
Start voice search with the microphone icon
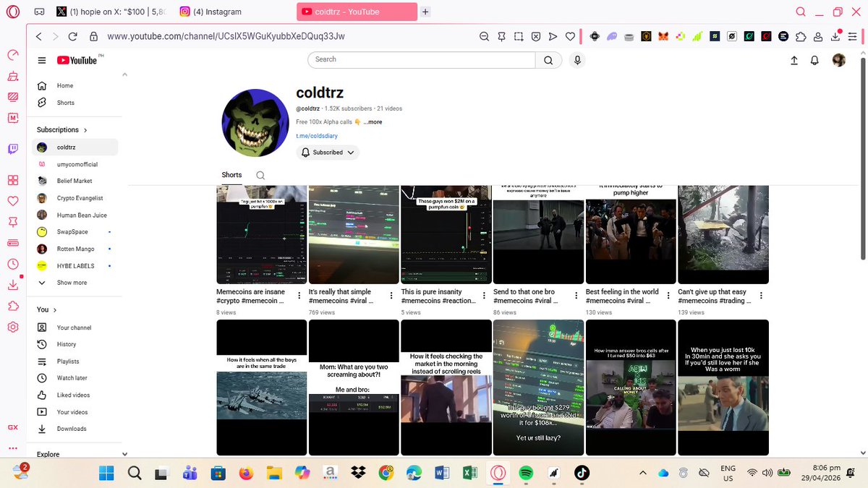pyautogui.click(x=577, y=60)
